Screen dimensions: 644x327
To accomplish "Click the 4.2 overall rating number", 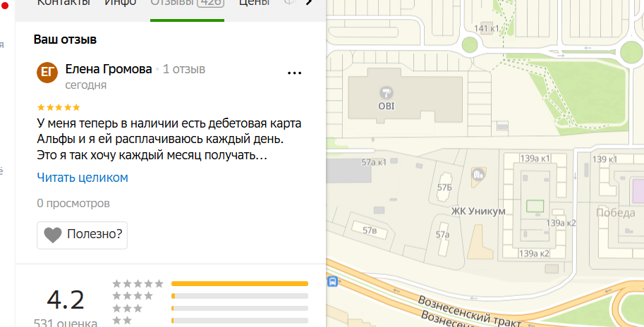I will [x=66, y=300].
